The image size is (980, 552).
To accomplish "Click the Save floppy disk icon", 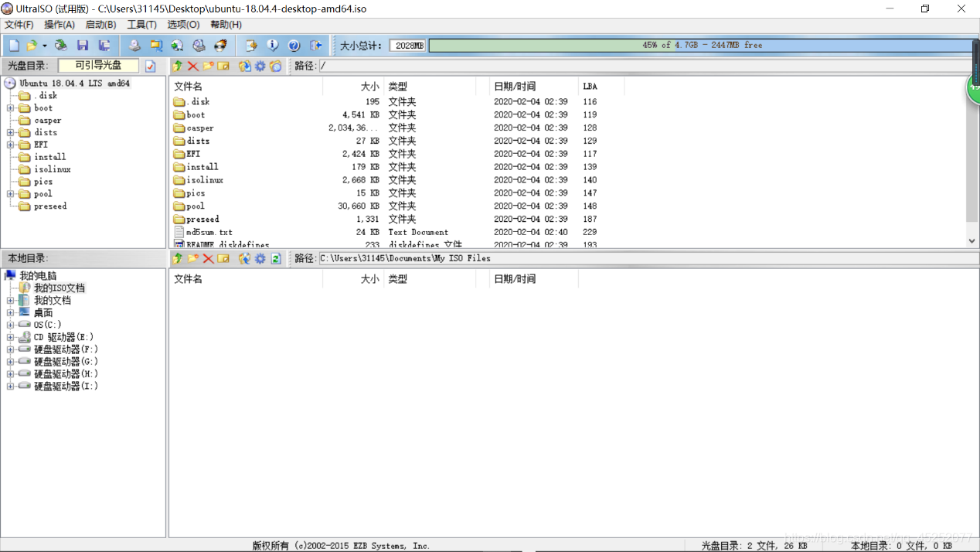I will click(83, 46).
